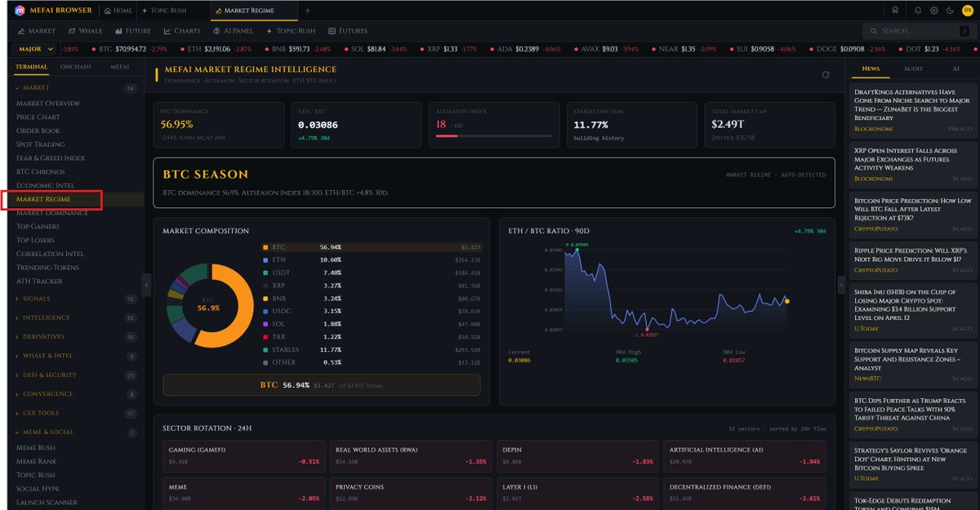
Task: Select the Mefai sidebar tab
Action: click(120, 67)
